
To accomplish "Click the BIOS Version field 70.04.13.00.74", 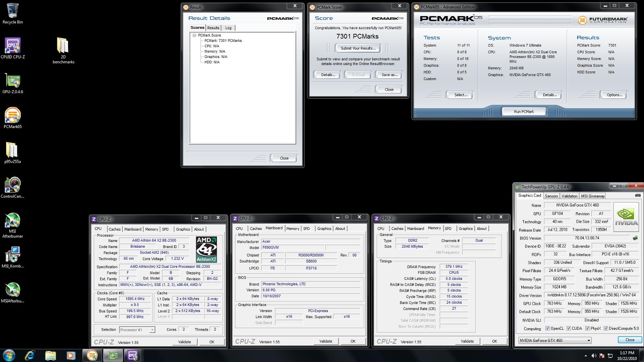I will pos(587,238).
